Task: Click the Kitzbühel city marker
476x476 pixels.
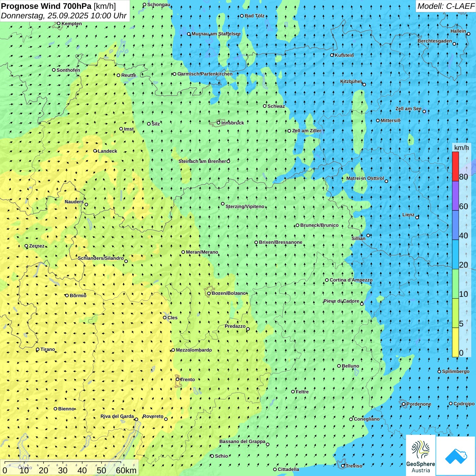Action: (x=364, y=84)
